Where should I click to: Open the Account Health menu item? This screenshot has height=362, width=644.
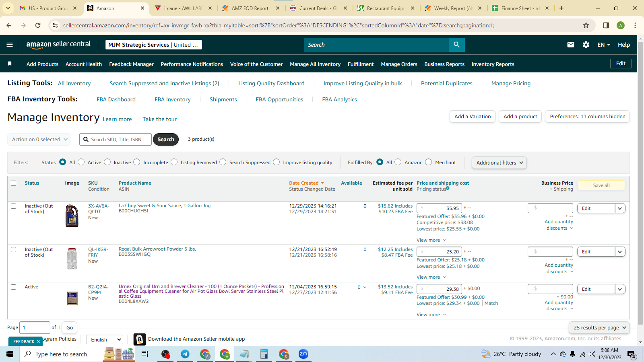pos(84,64)
